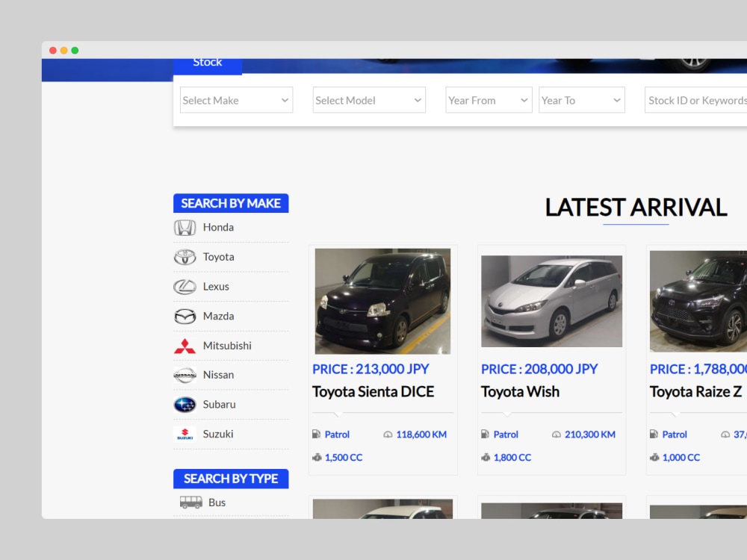The image size is (747, 560).
Task: Open the Select Make dropdown
Action: coord(236,100)
